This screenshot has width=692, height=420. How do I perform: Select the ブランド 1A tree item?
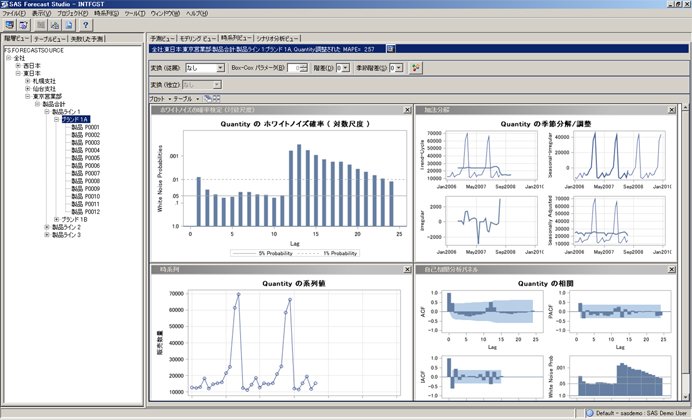pyautogui.click(x=75, y=119)
